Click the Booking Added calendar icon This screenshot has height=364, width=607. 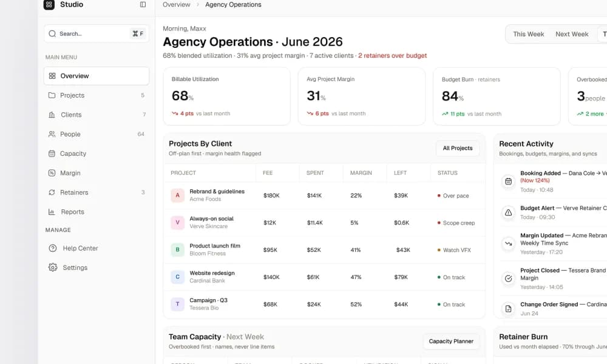[508, 181]
